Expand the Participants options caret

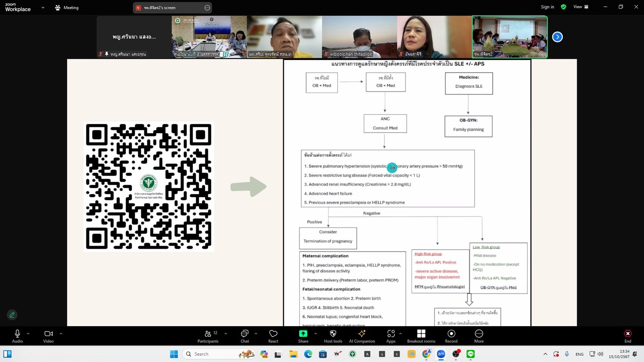226,333
